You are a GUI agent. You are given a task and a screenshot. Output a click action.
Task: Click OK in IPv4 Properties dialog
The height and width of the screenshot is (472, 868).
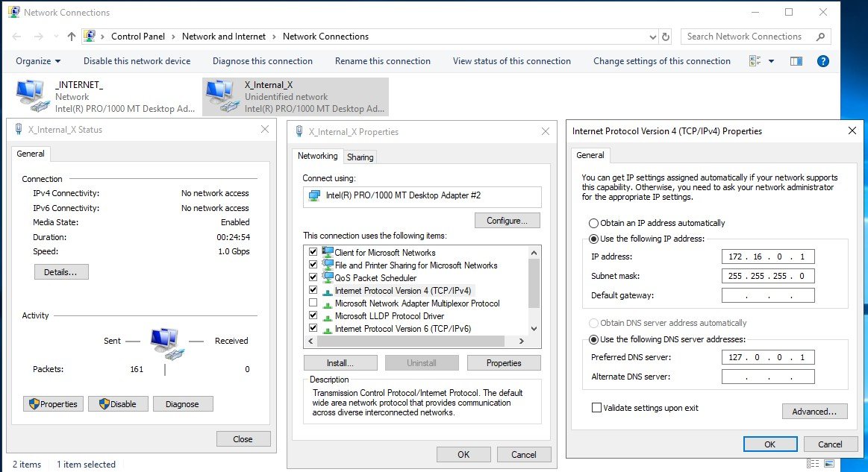[770, 444]
